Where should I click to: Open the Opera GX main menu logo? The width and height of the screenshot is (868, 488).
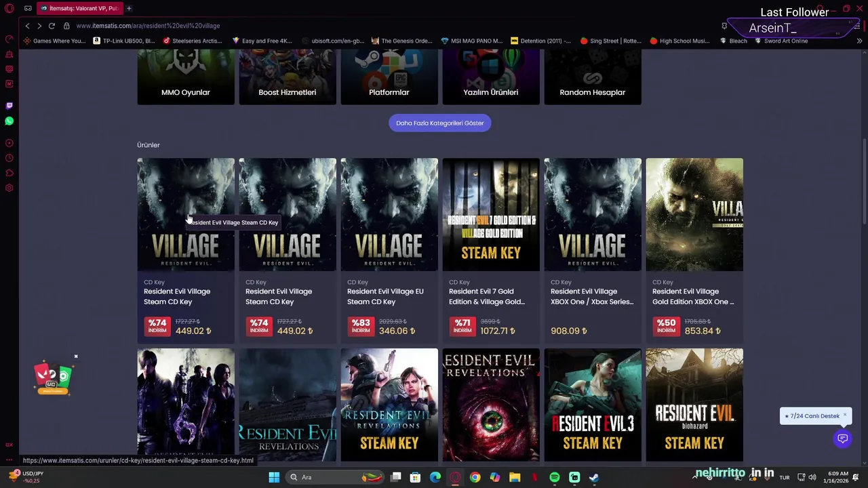(x=9, y=8)
